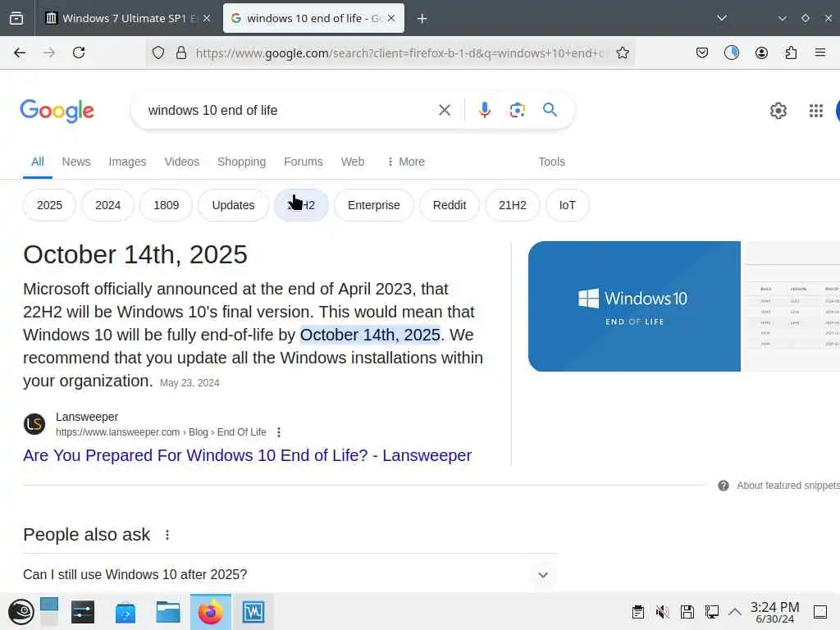Open More search categories dropdown
The image size is (840, 630).
[405, 162]
